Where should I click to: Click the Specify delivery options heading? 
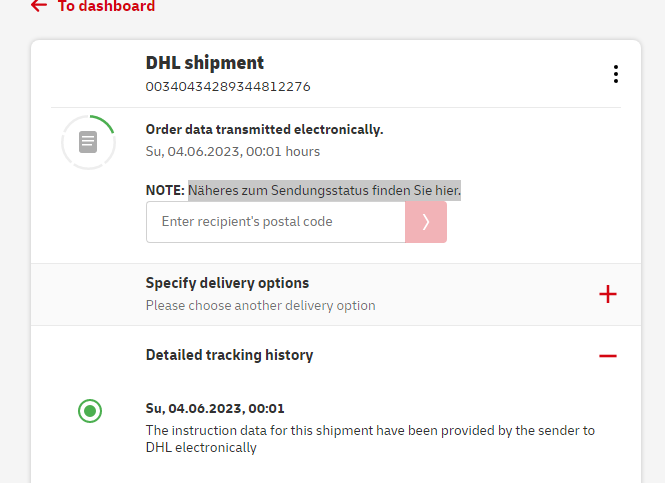227,283
